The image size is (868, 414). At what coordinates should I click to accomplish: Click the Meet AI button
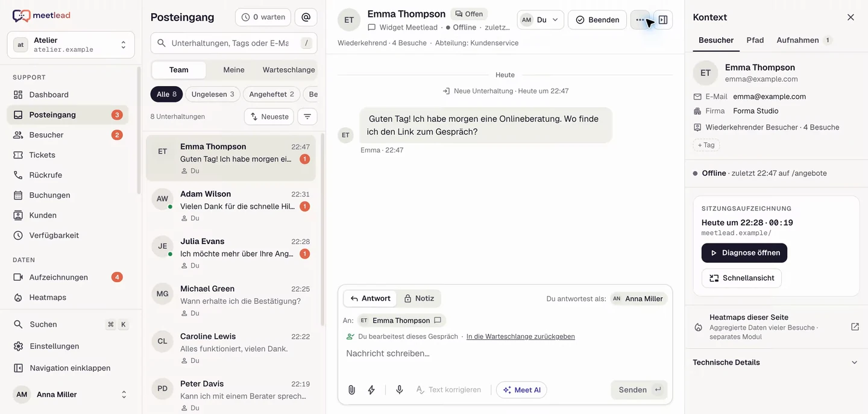click(x=521, y=390)
